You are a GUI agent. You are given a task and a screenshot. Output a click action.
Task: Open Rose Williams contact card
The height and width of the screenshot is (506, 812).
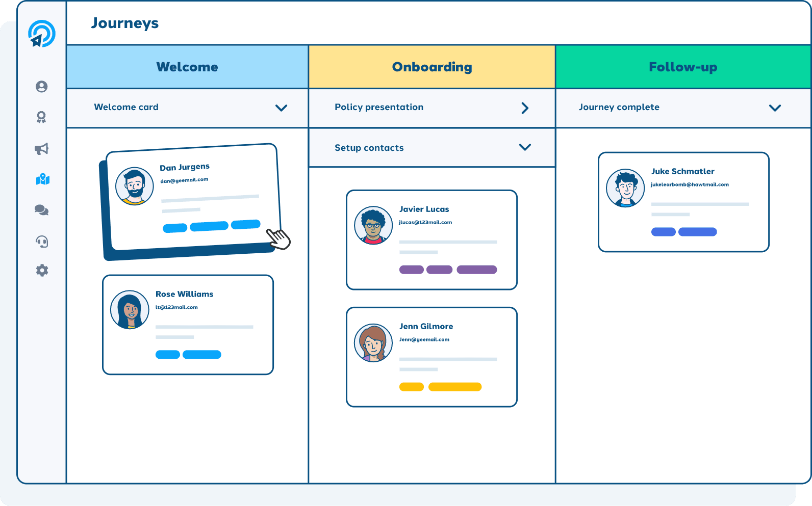(188, 325)
